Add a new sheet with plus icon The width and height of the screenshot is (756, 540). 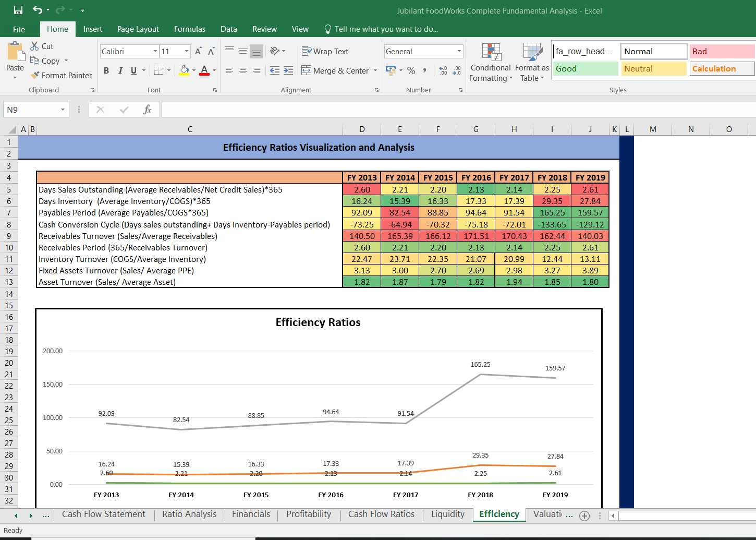584,515
